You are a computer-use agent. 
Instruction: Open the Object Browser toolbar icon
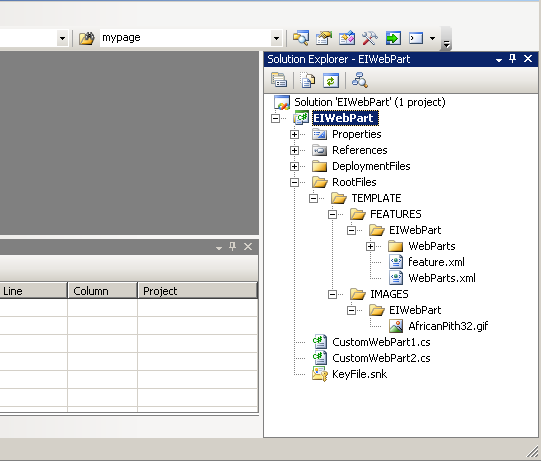point(347,38)
